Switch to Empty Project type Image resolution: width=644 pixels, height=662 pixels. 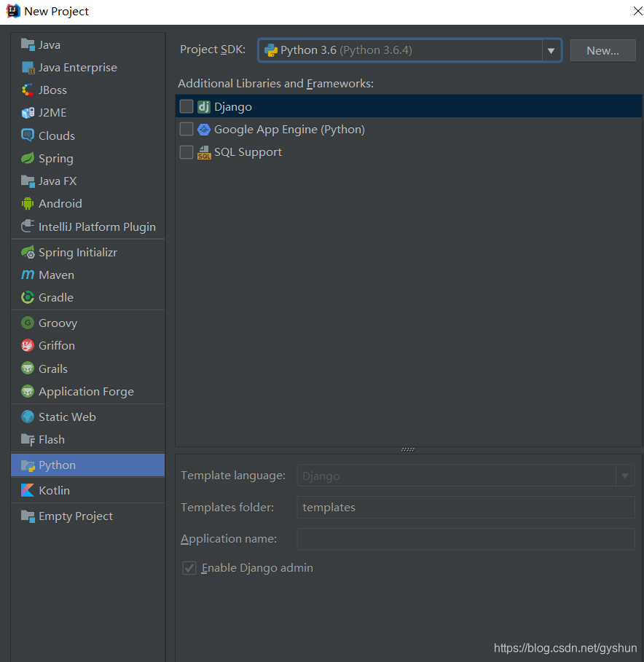[72, 516]
